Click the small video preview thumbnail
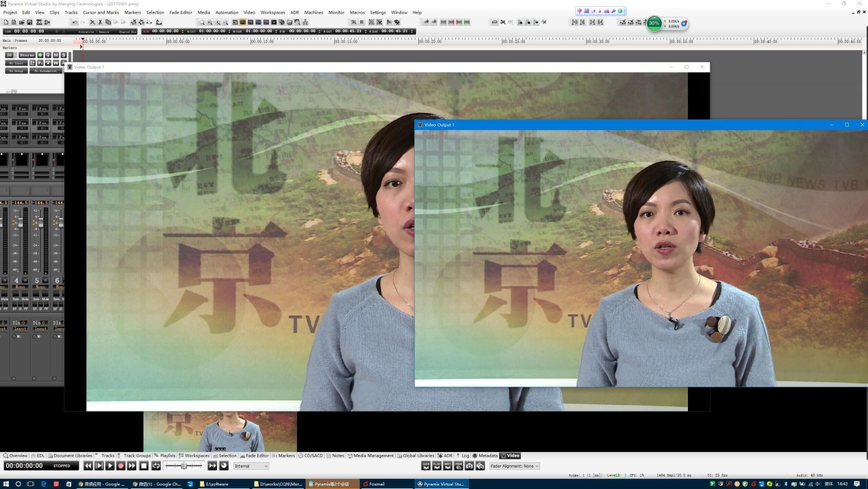 pyautogui.click(x=220, y=431)
